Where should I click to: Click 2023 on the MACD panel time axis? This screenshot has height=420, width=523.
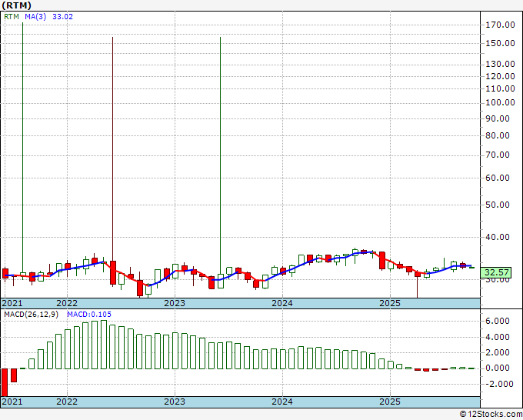click(175, 402)
